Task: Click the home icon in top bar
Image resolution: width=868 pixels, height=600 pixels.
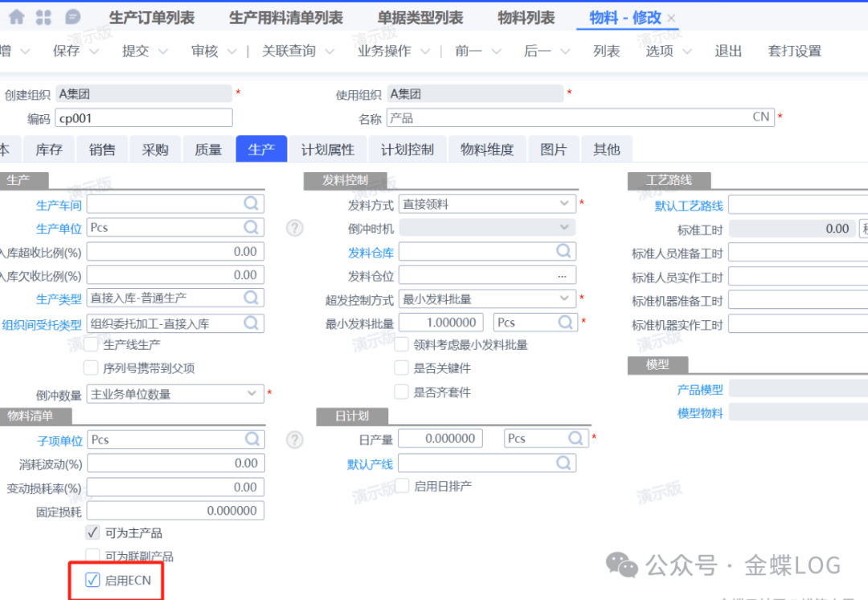Action: pyautogui.click(x=16, y=17)
